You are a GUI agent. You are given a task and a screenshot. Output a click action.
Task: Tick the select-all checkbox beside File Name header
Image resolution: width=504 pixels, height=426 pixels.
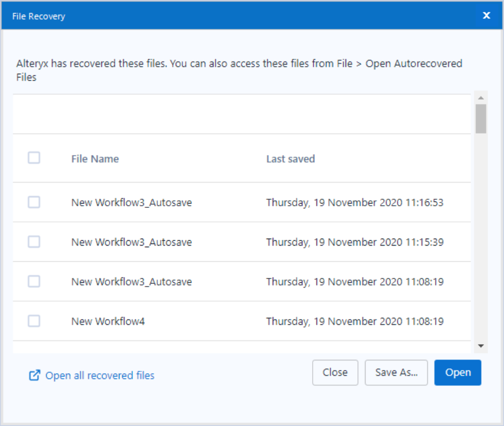(34, 158)
